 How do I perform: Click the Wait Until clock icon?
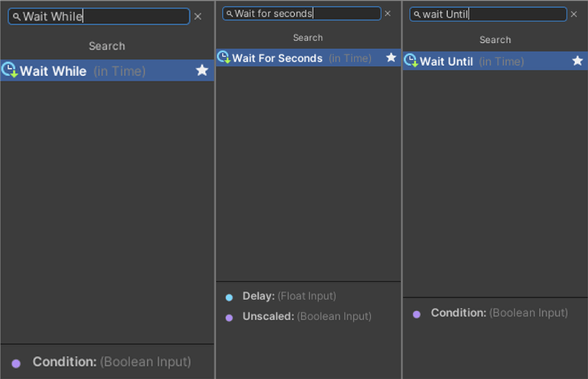[410, 60]
